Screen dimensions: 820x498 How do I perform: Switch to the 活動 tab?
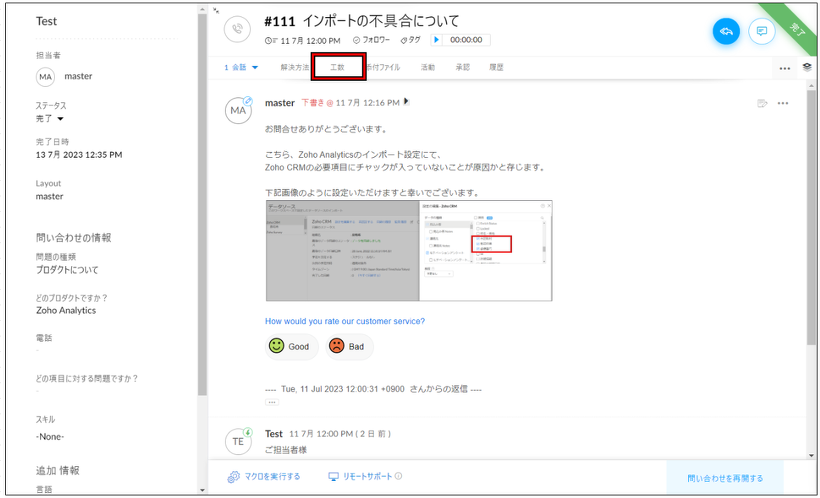(x=428, y=67)
